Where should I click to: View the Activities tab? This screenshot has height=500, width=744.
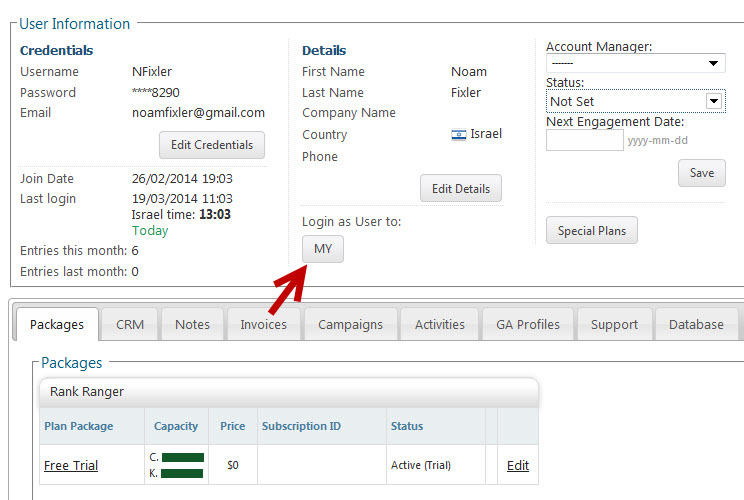point(439,324)
